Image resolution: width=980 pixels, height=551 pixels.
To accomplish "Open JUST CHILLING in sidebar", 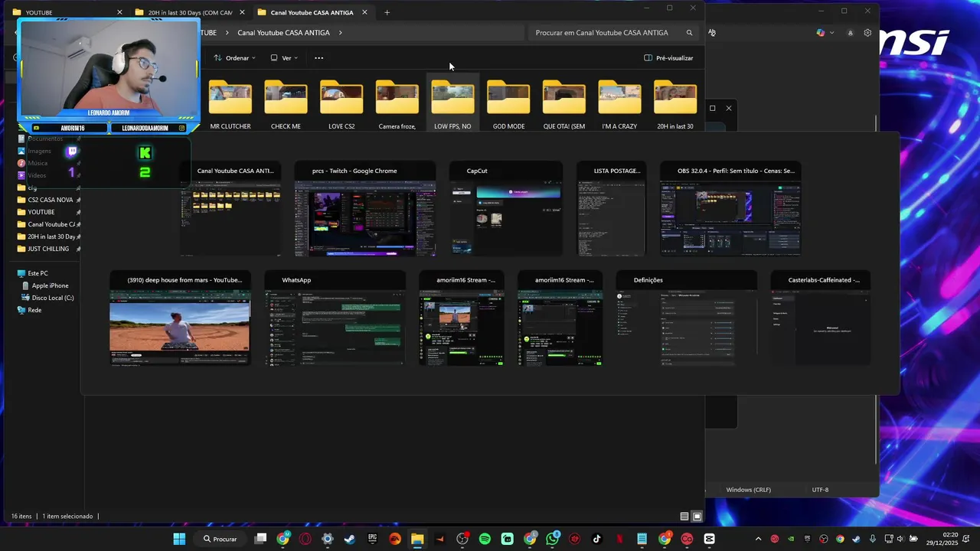I will point(48,249).
